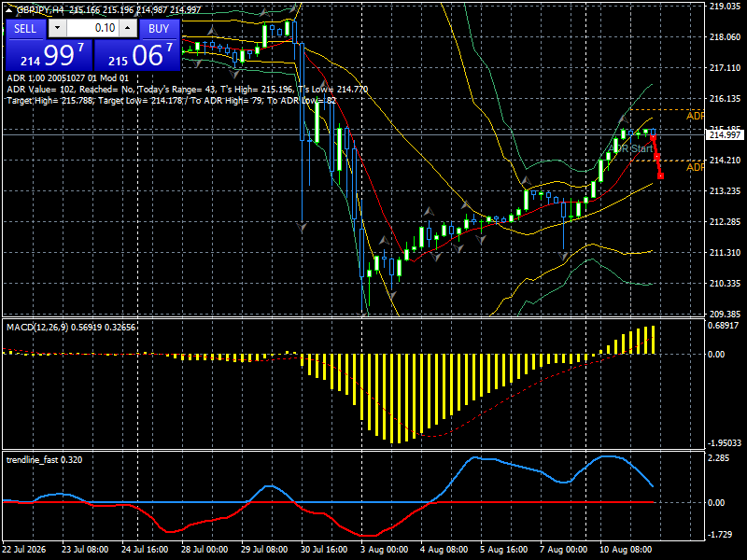
Task: Increase lot size with up arrow
Action: [x=128, y=28]
